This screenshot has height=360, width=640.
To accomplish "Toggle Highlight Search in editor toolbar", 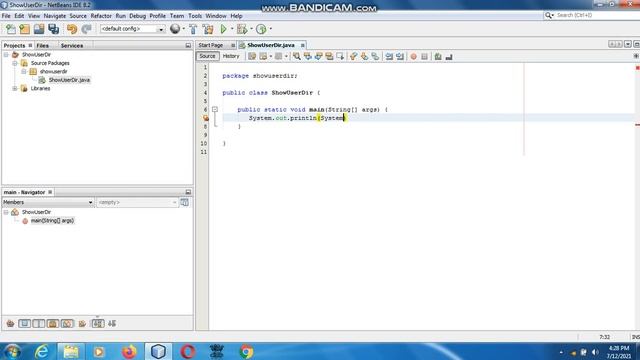I will pyautogui.click(x=329, y=57).
